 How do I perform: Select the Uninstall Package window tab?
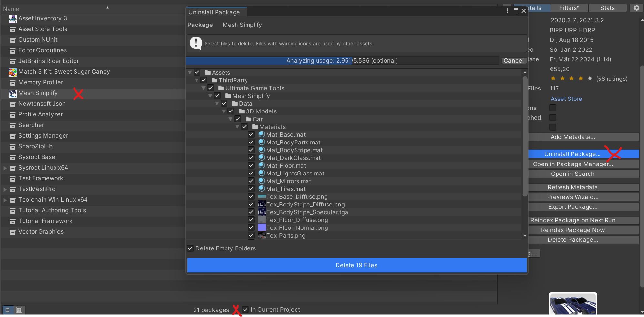click(x=216, y=12)
